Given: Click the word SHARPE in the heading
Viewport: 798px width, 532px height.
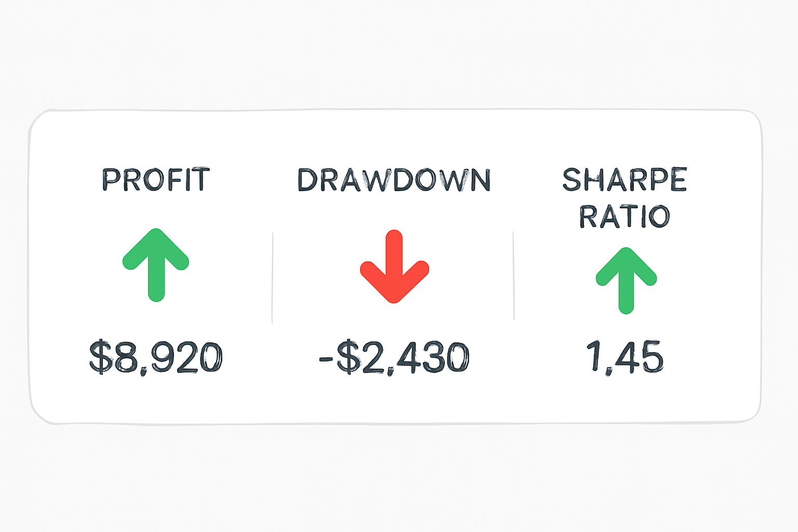Looking at the screenshot, I should click(624, 180).
